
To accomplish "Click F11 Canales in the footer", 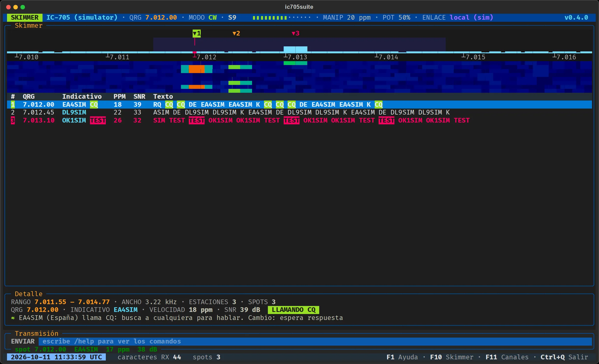I will coord(507,357).
